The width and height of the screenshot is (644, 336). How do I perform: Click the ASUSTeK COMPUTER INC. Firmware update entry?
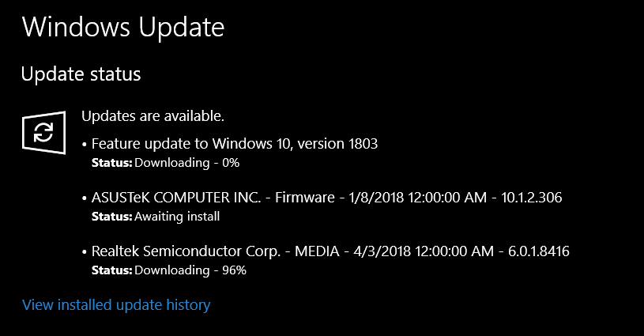point(326,198)
